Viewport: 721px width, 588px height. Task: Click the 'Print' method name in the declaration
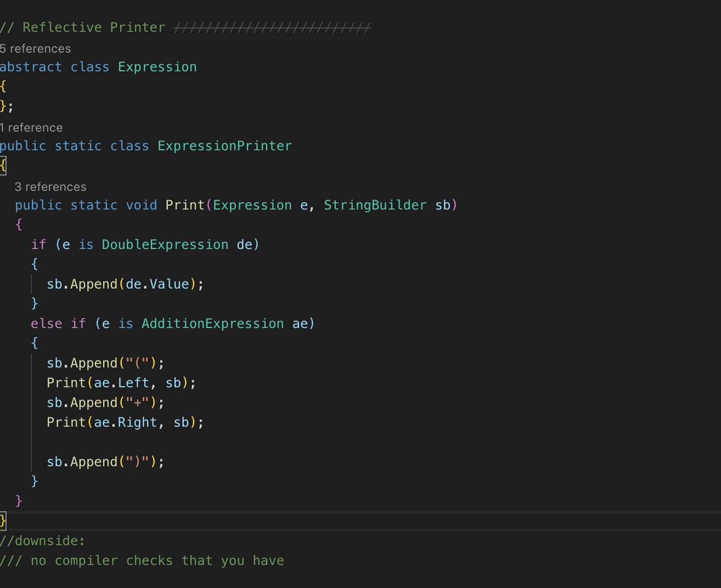tap(185, 205)
